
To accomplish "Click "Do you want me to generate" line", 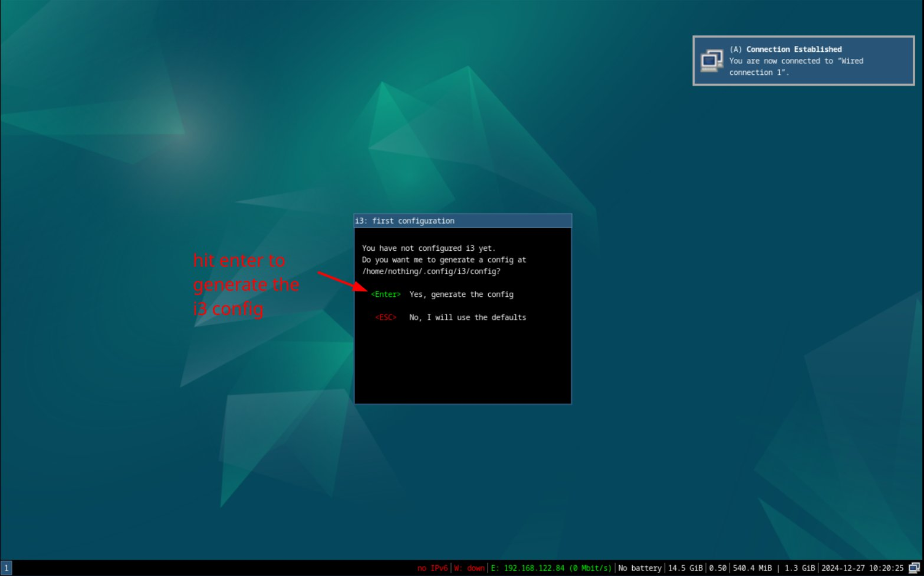I will click(x=444, y=260).
